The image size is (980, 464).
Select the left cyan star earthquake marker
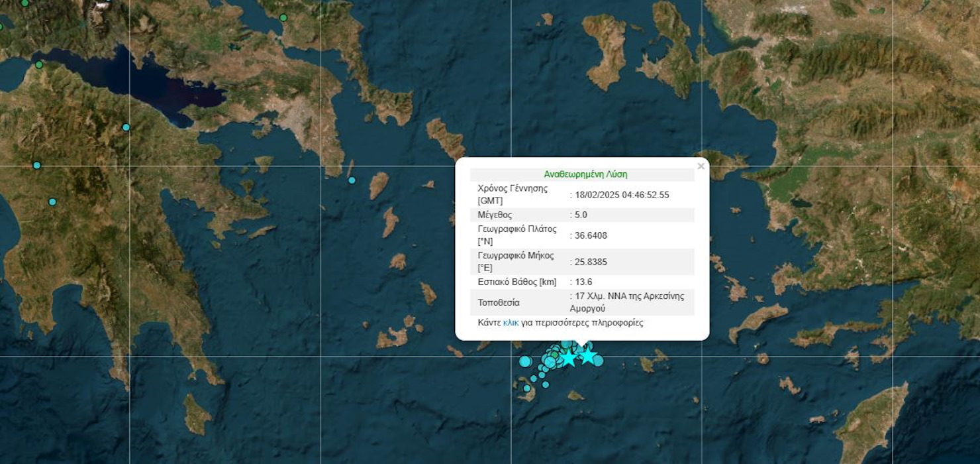click(x=569, y=358)
